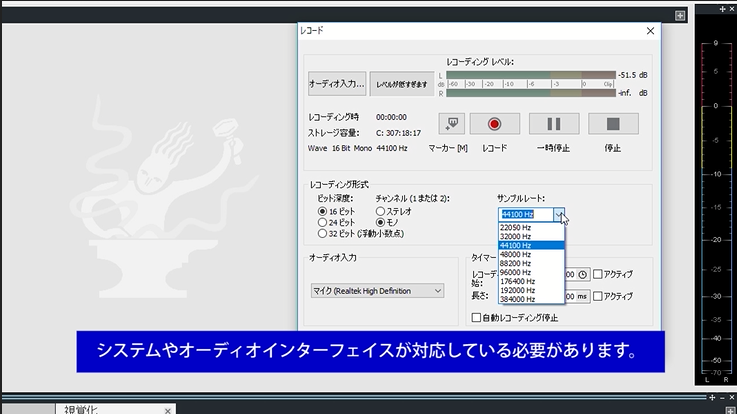Select 32-bit floating point depth
The image size is (737, 414).
click(x=322, y=233)
